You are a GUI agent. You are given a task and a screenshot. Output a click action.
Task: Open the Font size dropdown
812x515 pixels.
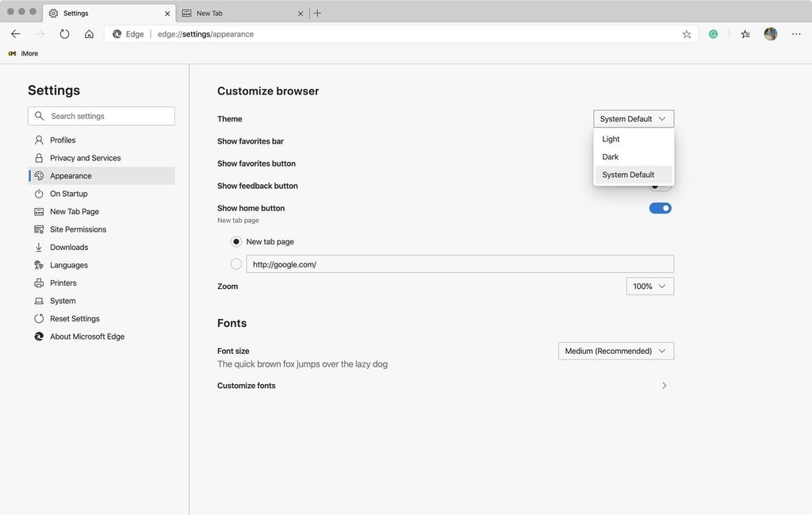point(615,350)
